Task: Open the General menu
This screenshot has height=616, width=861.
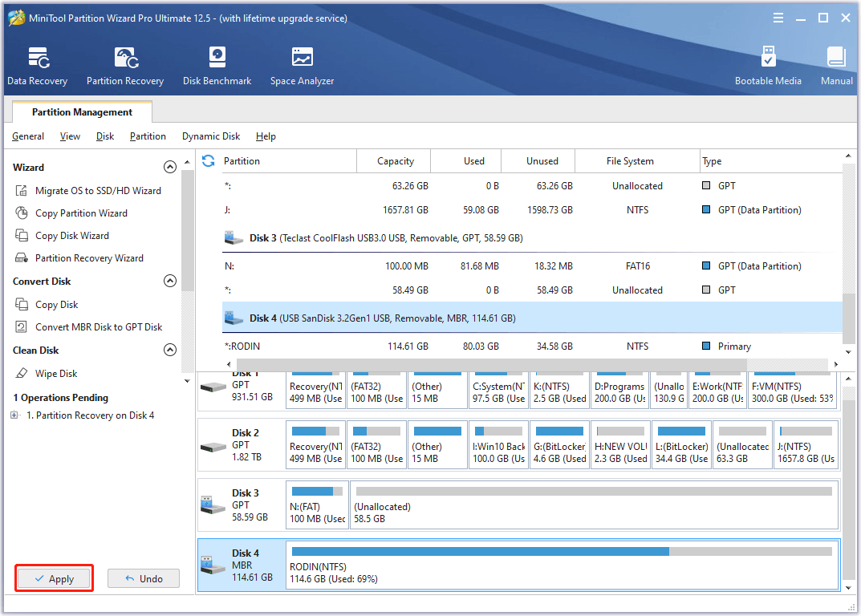Action: [28, 136]
